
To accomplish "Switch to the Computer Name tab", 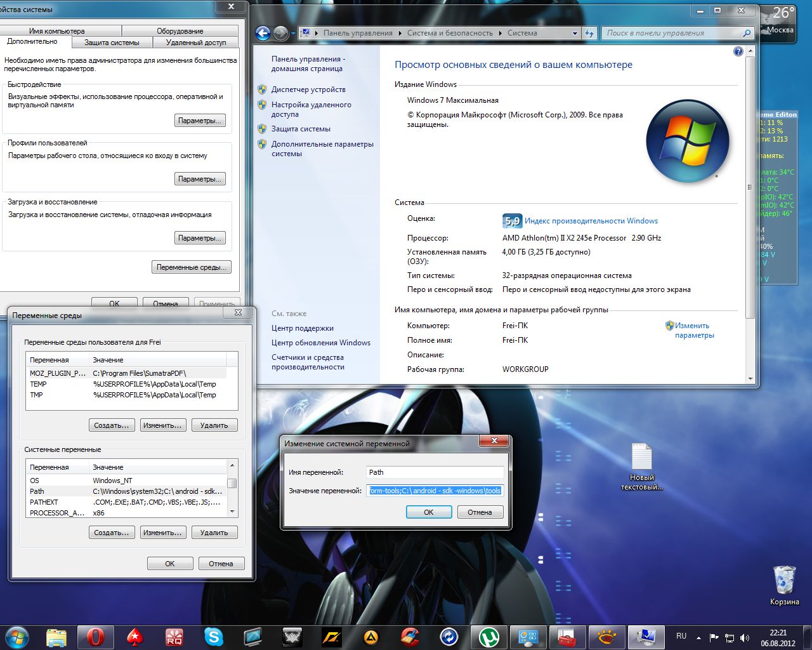I will point(56,31).
